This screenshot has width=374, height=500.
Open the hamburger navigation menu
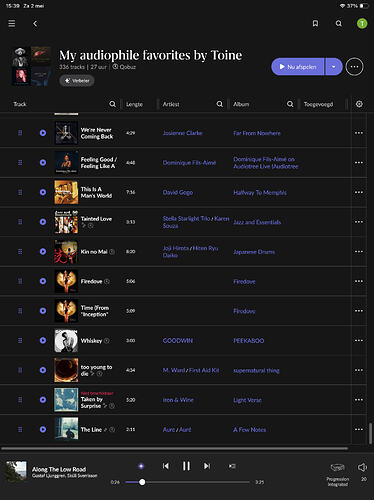click(x=12, y=23)
